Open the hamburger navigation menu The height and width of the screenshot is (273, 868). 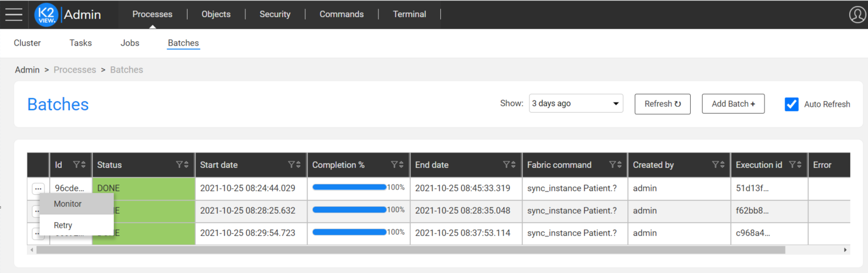pos(14,14)
